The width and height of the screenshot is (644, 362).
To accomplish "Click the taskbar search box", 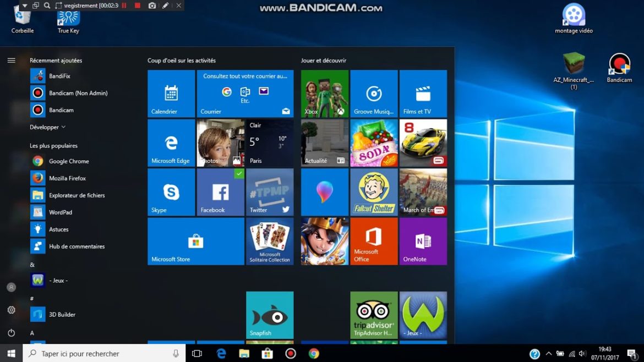I will 105,354.
